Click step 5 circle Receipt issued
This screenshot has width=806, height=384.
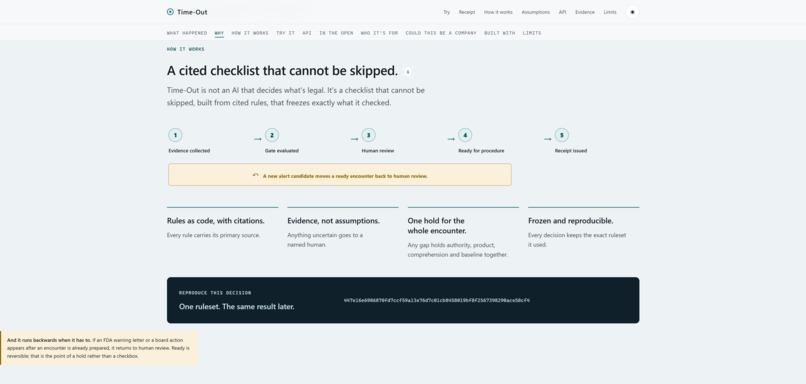(561, 135)
